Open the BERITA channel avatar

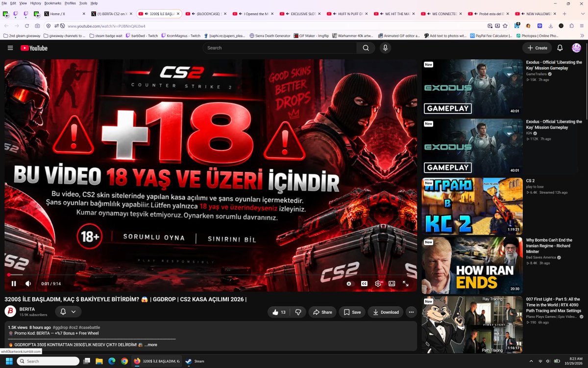pyautogui.click(x=10, y=311)
